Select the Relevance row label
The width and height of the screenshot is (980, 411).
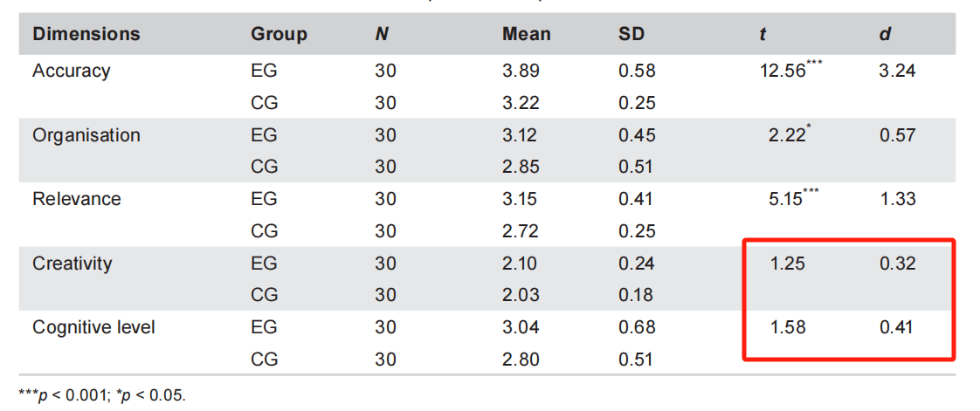coord(76,199)
